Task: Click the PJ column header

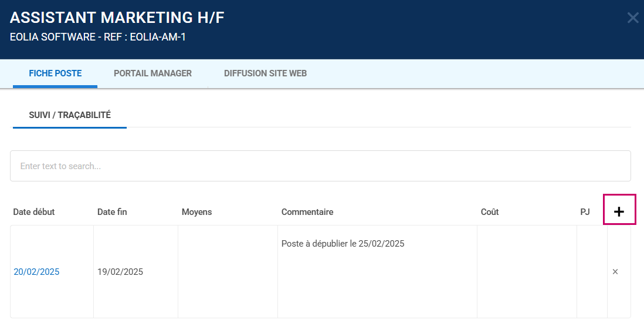Action: point(585,212)
